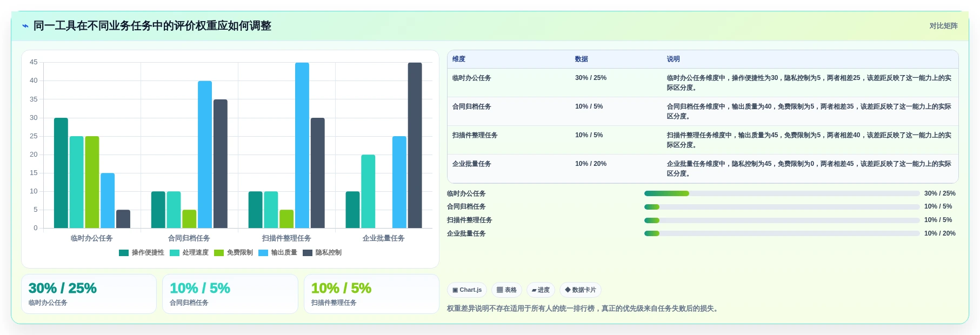Open the 10% / 5% 合同归档任务 stat card
This screenshot has height=335, width=980.
click(230, 294)
